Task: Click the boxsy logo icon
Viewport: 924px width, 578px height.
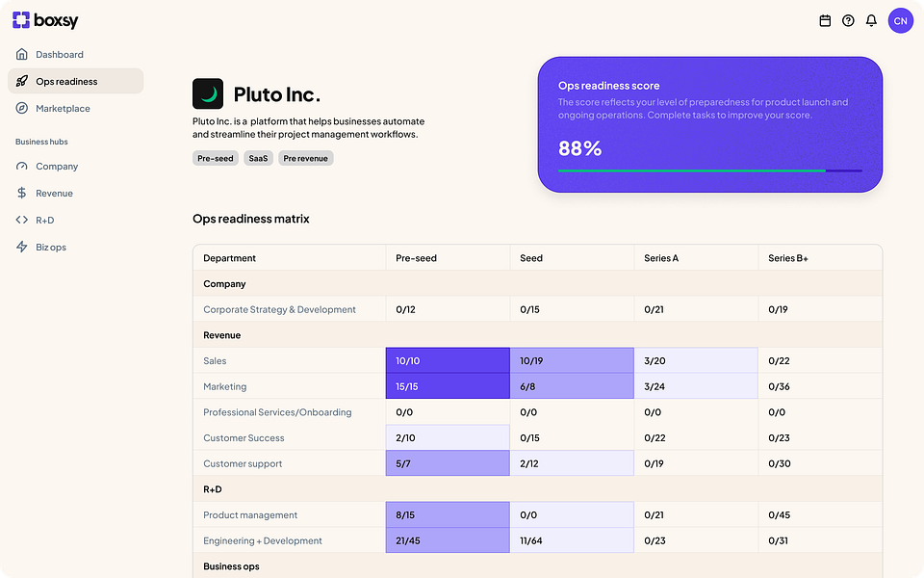Action: coord(21,20)
